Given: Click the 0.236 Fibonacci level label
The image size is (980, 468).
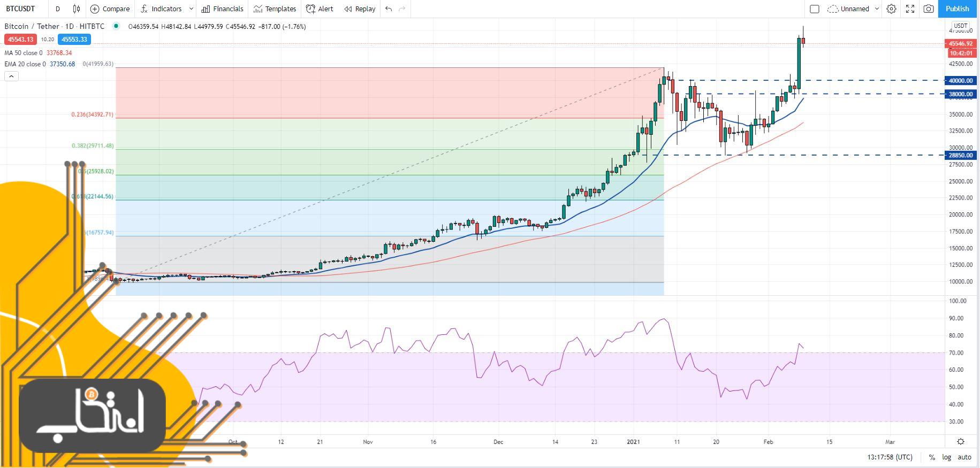Looking at the screenshot, I should 93,114.
